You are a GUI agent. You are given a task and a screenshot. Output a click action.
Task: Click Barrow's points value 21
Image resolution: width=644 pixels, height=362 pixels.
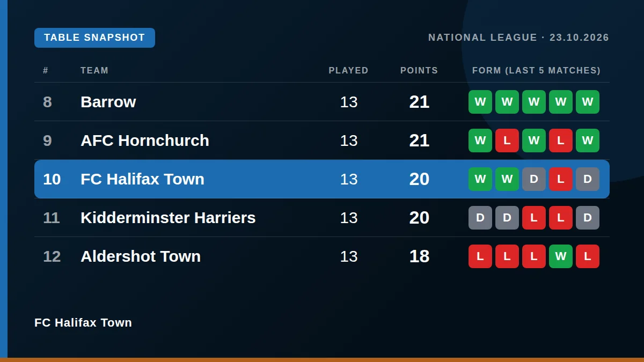pyautogui.click(x=419, y=102)
